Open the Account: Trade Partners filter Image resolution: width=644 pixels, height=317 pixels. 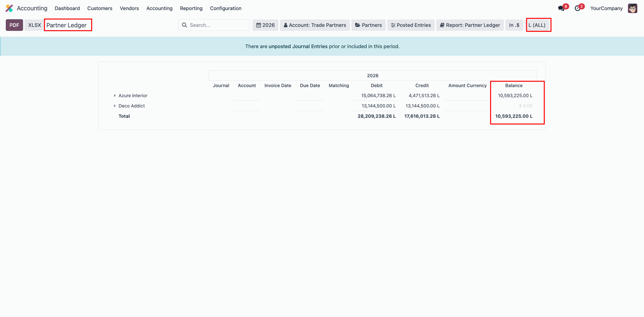pos(315,25)
